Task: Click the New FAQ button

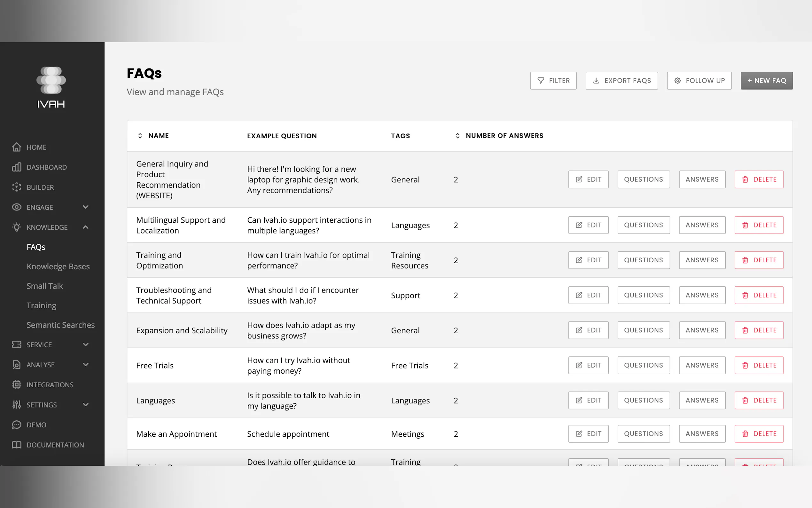Action: click(x=766, y=81)
